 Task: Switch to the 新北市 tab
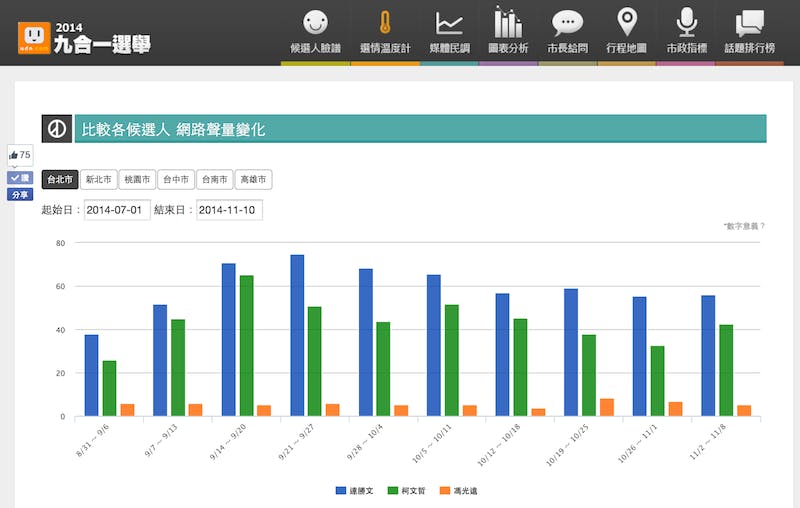coord(98,180)
